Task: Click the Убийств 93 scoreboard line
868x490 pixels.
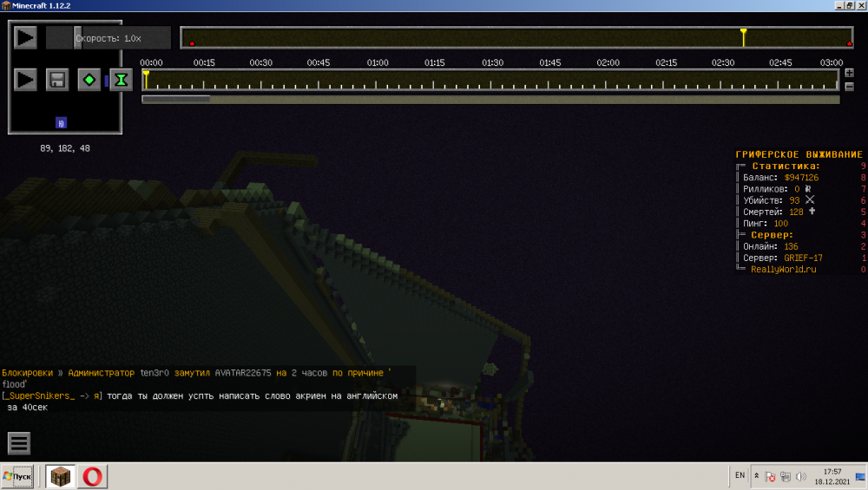Action: pos(779,200)
